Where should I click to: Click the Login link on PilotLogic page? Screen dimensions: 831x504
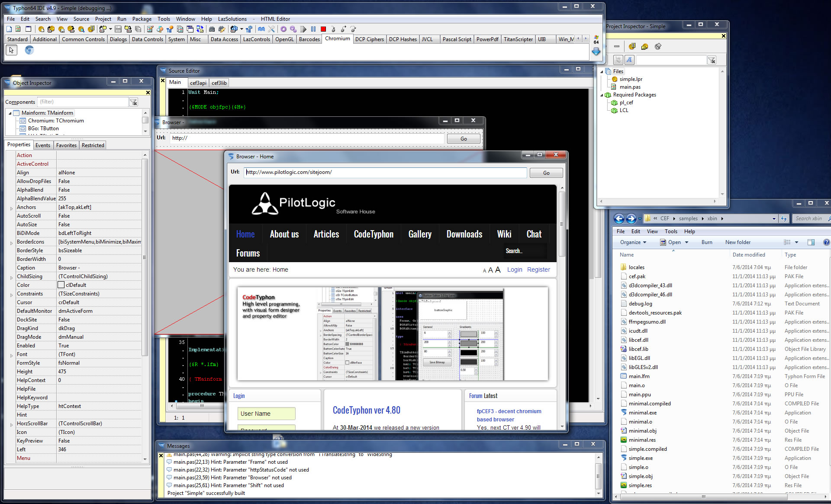click(x=514, y=270)
